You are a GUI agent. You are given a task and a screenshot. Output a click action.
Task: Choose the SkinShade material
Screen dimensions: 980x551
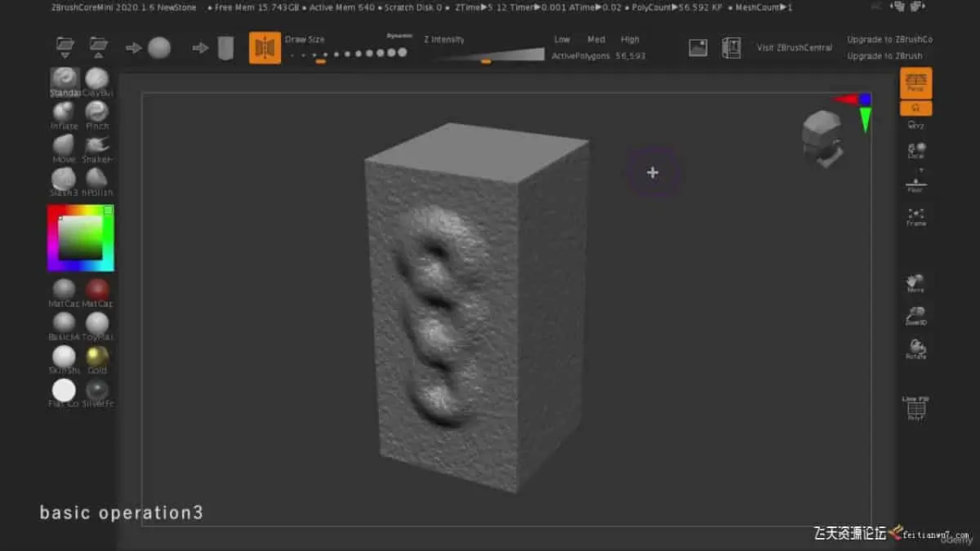tap(65, 360)
